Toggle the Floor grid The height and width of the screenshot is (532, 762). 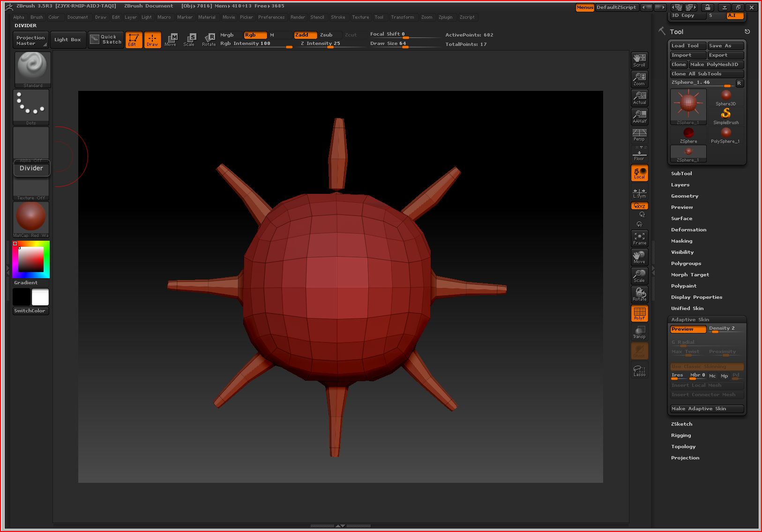[x=640, y=154]
